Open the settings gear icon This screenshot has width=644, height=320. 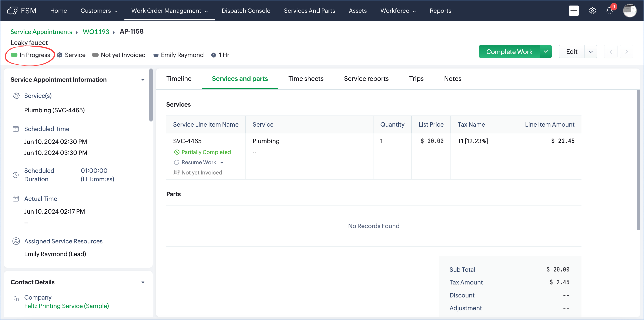coord(592,10)
